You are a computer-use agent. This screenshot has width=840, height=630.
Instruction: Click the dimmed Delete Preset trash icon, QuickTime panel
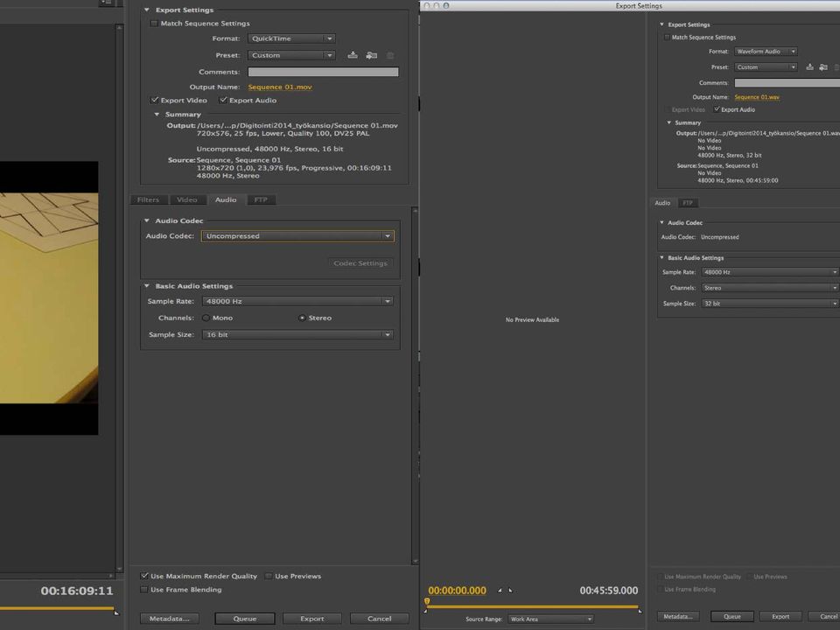[x=390, y=54]
